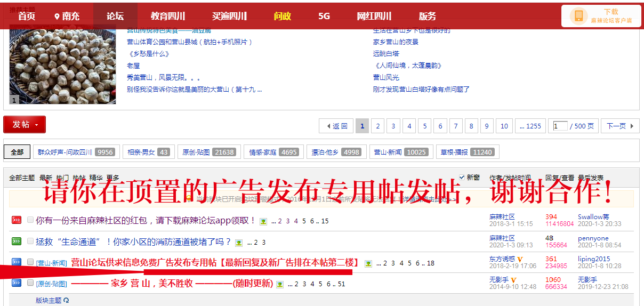The height and width of the screenshot is (306, 644).
Task: Click the page number input field
Action: tap(560, 126)
